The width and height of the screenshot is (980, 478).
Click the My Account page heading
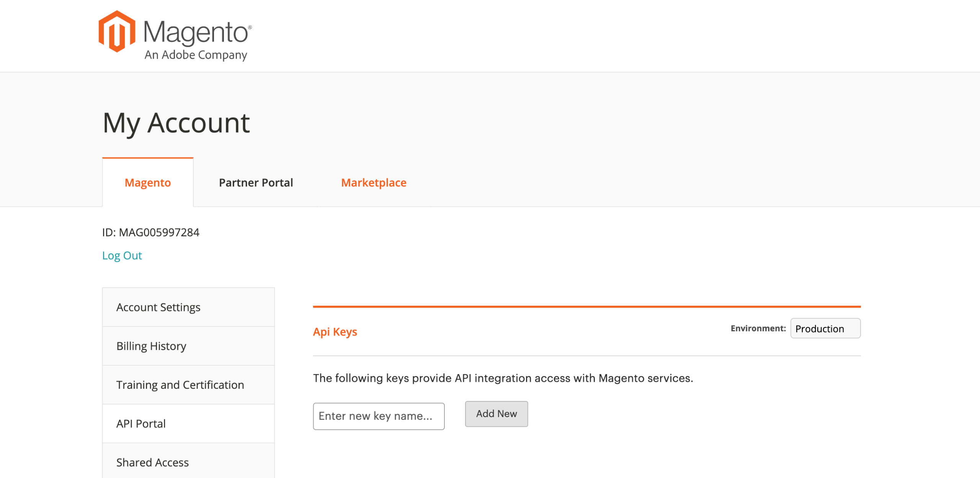point(176,123)
